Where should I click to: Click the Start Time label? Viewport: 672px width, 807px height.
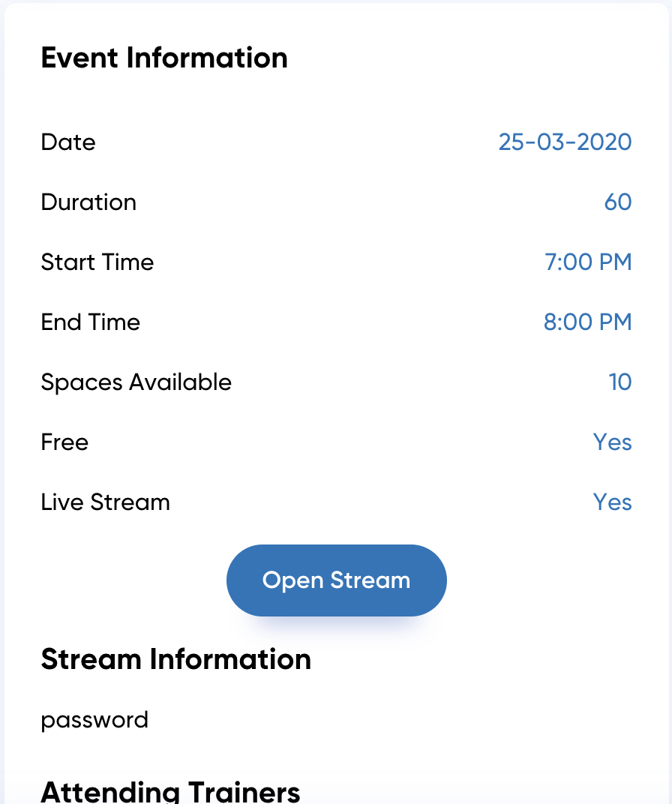[97, 262]
